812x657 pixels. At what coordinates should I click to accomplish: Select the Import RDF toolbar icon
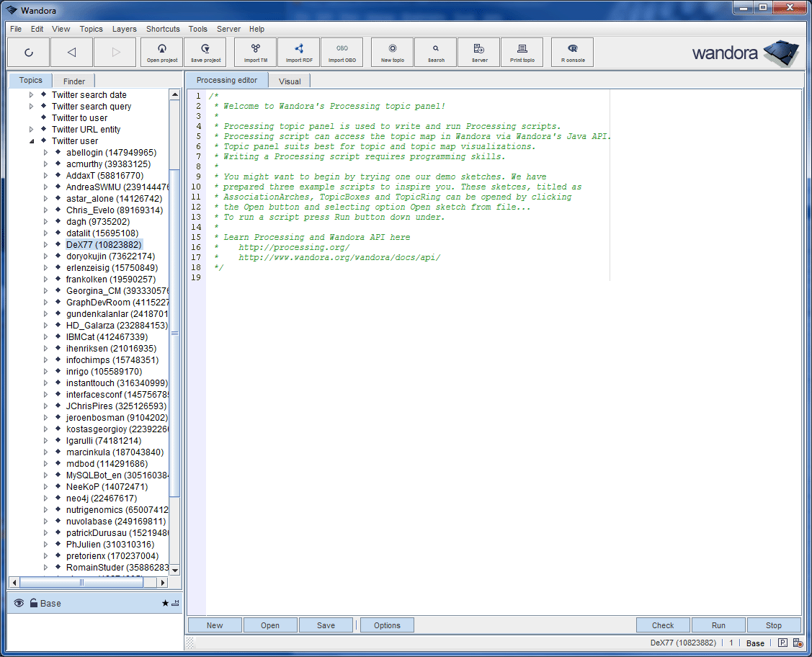click(298, 52)
